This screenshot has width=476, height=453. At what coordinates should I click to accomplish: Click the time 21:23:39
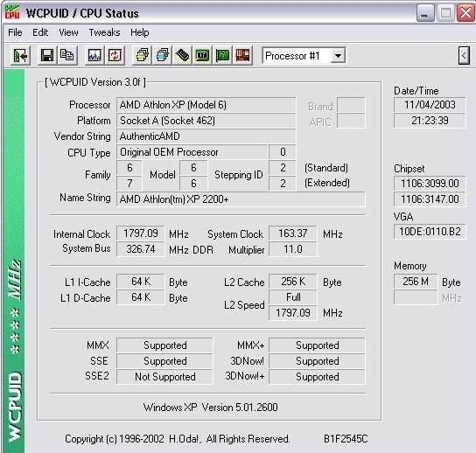[430, 121]
